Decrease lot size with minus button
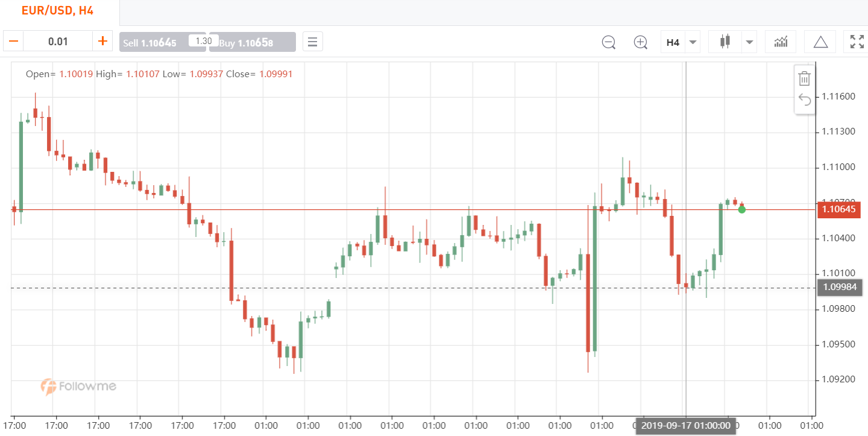The height and width of the screenshot is (436, 868). click(x=14, y=42)
